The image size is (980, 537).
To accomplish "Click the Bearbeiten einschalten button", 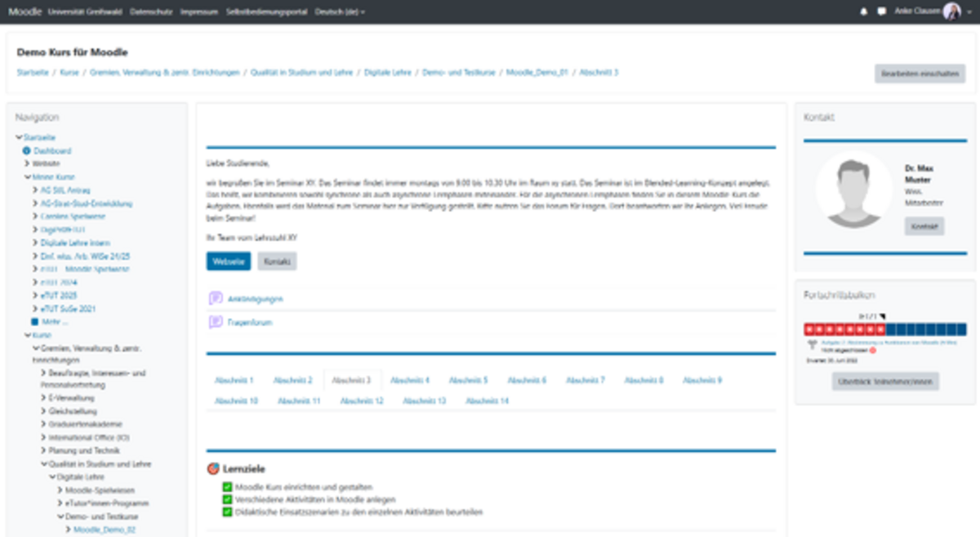I will [920, 74].
